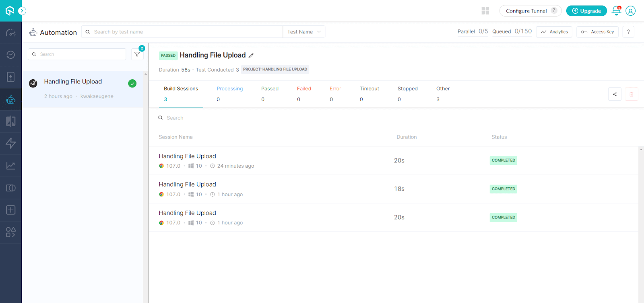This screenshot has width=644, height=303.
Task: Click the Configure Tunnel button
Action: [x=530, y=11]
